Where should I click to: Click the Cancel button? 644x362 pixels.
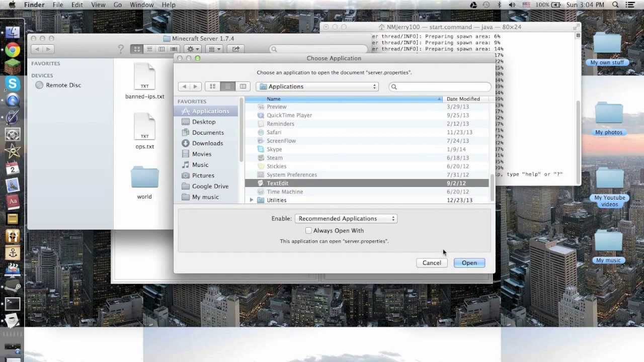click(x=432, y=263)
